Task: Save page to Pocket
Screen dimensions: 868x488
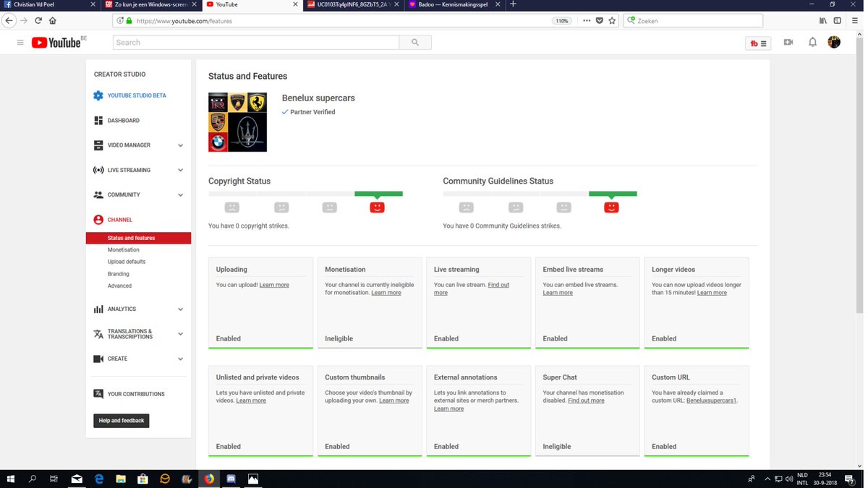Action: [599, 21]
